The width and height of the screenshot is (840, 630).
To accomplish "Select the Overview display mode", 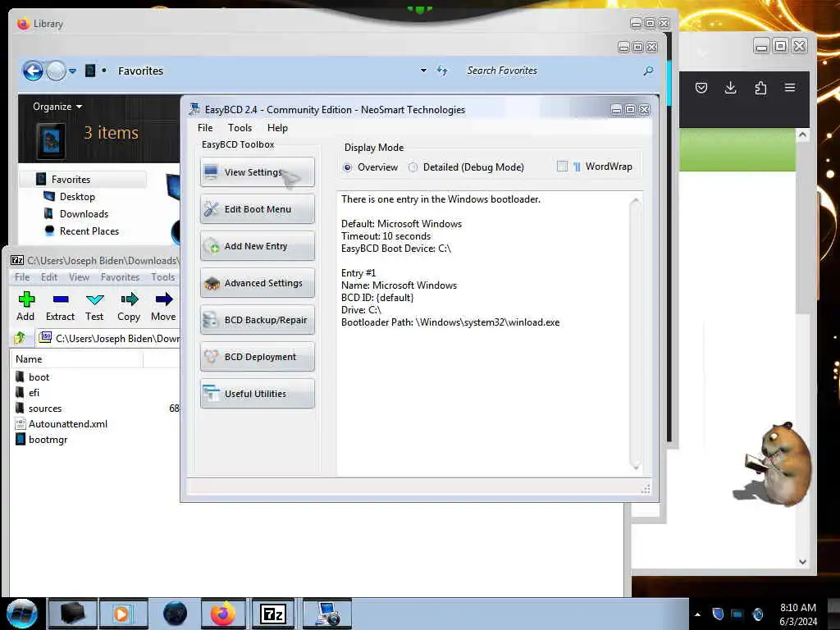I will click(x=348, y=167).
